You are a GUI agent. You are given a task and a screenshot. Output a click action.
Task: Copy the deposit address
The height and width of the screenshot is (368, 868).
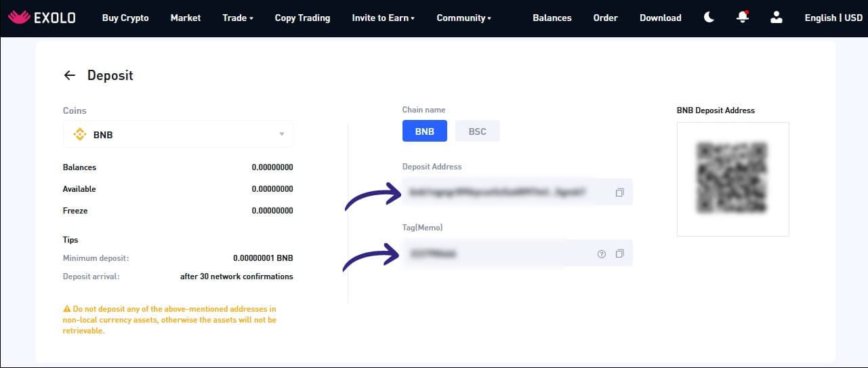click(x=619, y=192)
